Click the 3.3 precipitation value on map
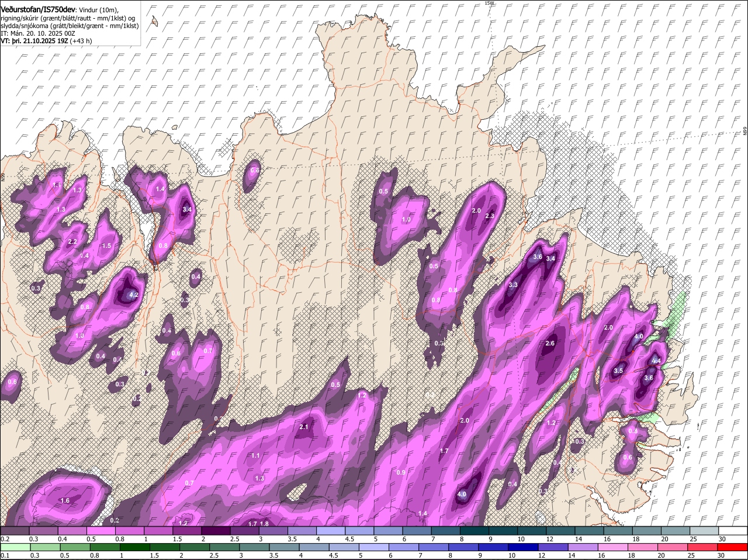Screen dimensions: 748x560 (x=513, y=285)
